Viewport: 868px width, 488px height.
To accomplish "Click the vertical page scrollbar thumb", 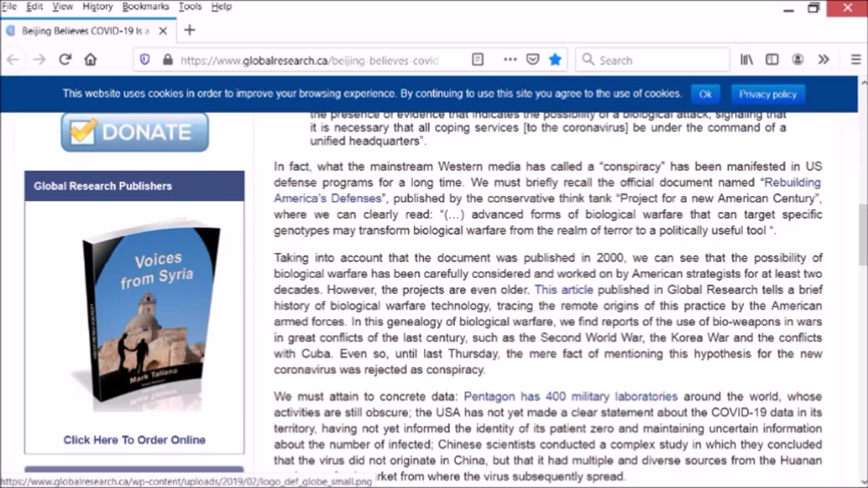I will (x=863, y=235).
